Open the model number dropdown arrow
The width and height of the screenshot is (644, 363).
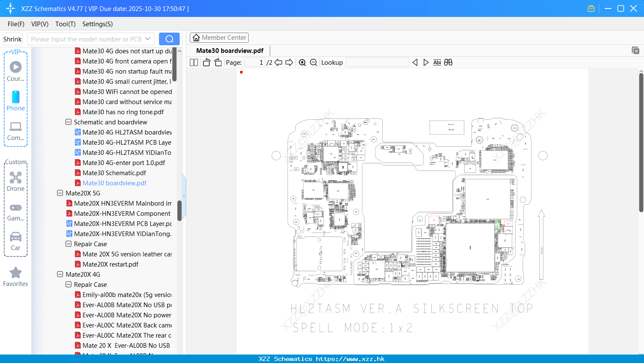click(x=148, y=39)
